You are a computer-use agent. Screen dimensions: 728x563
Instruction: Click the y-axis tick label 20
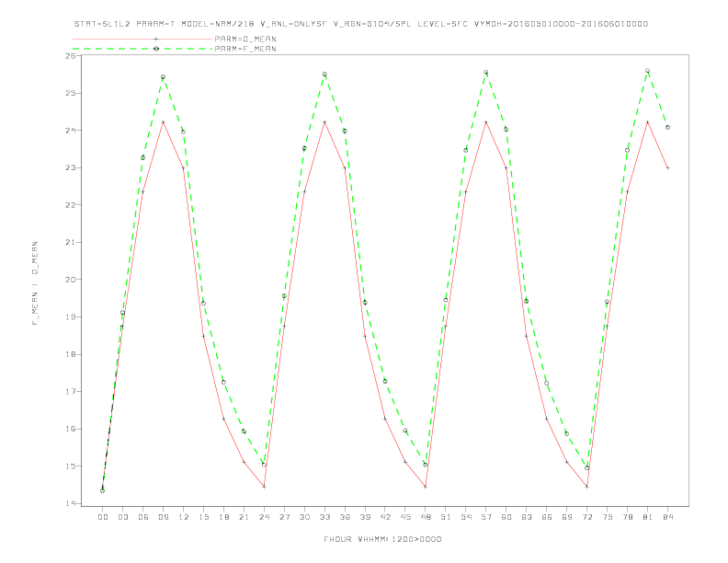pos(71,280)
